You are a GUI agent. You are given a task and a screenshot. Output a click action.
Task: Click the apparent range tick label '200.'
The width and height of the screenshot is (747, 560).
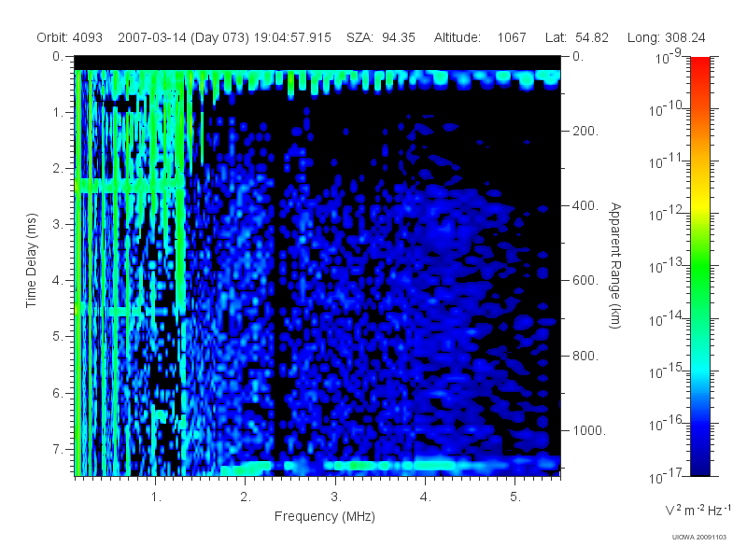tap(585, 131)
